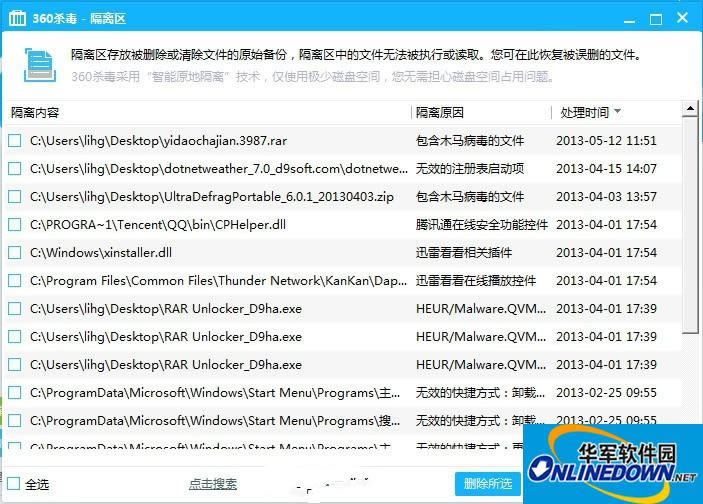Screen dimensions: 703x504
Task: Close the 隔离区 window
Action: (682, 17)
